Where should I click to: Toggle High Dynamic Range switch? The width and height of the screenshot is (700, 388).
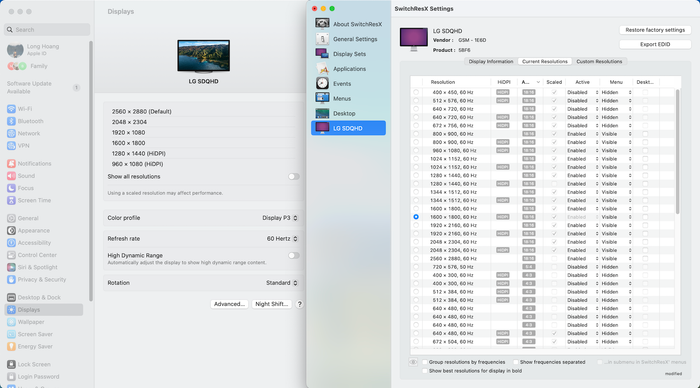293,255
